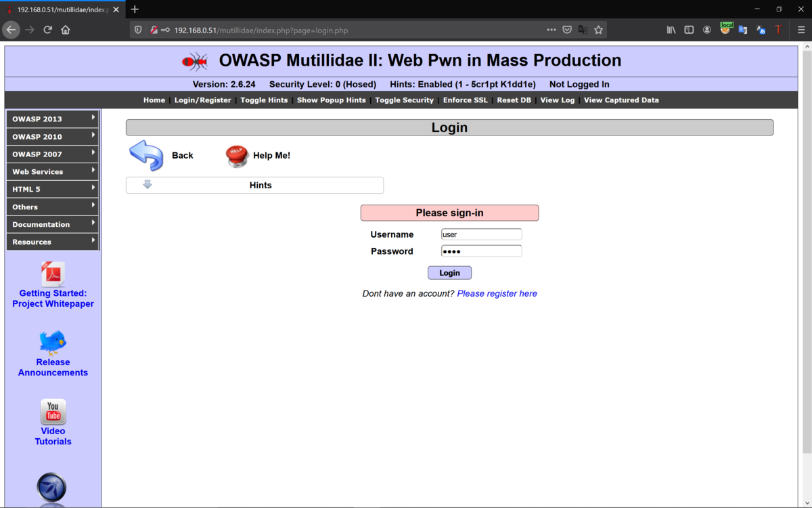Click the Mutillidae ant logo
Screen dimensions: 812x508
[x=195, y=62]
